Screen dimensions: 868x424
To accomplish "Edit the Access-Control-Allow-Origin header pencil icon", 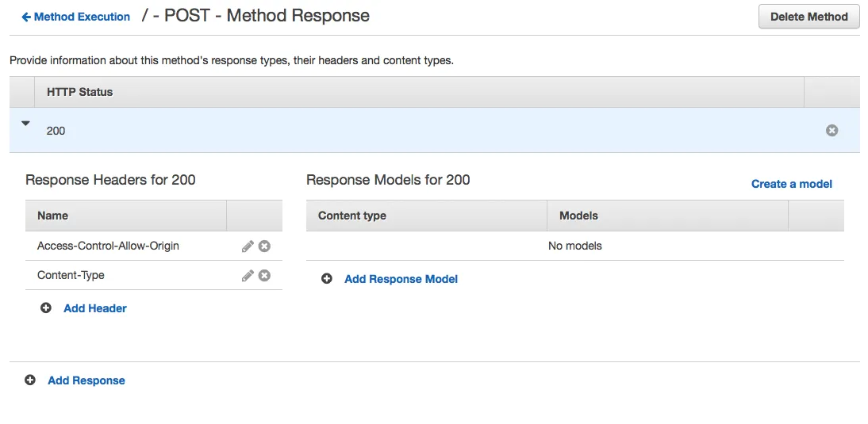I will coord(248,246).
